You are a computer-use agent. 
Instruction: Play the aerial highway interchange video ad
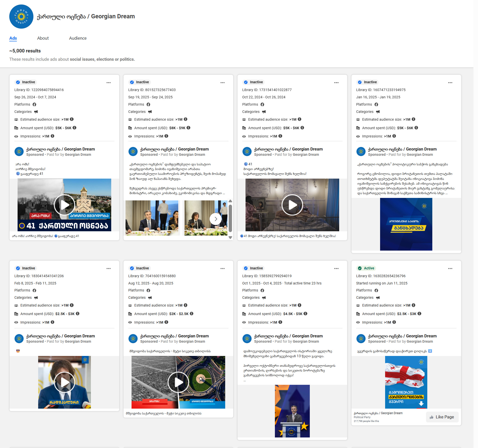tap(178, 382)
